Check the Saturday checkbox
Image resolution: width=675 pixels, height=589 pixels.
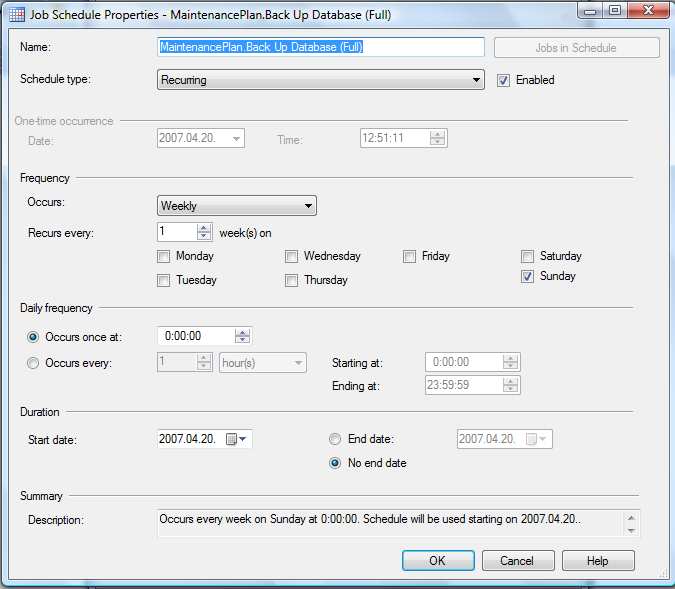[527, 257]
